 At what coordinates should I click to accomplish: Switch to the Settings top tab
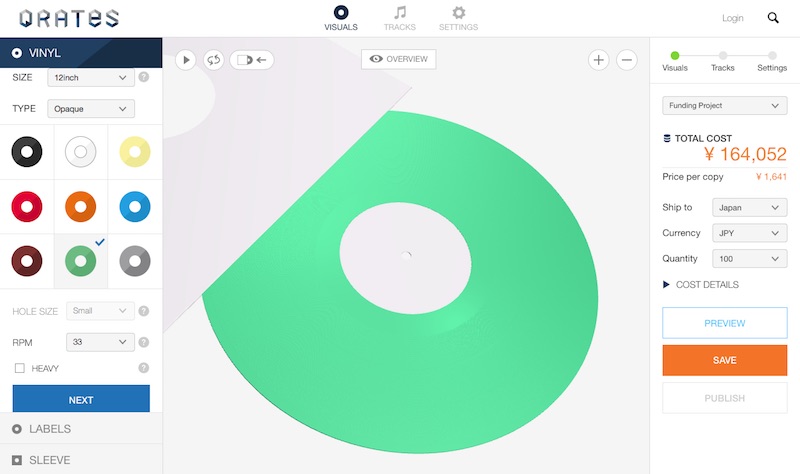(x=458, y=18)
